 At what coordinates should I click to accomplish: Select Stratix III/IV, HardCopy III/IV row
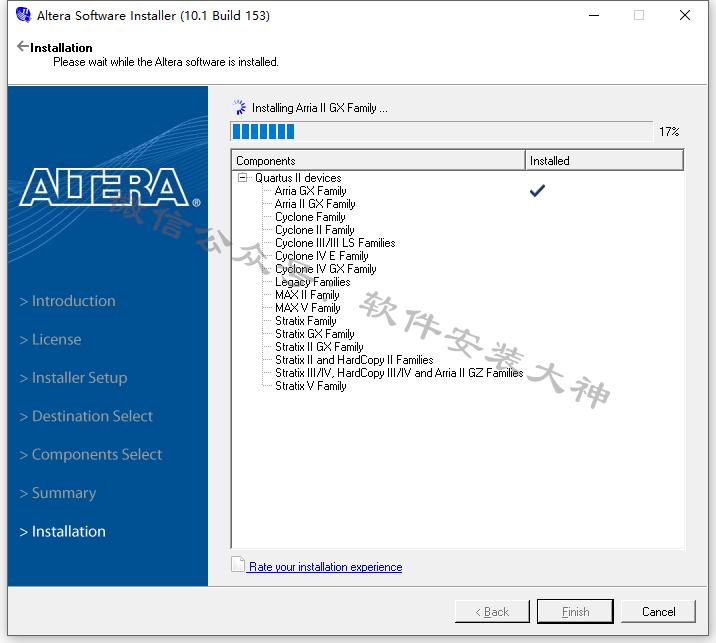coord(399,373)
